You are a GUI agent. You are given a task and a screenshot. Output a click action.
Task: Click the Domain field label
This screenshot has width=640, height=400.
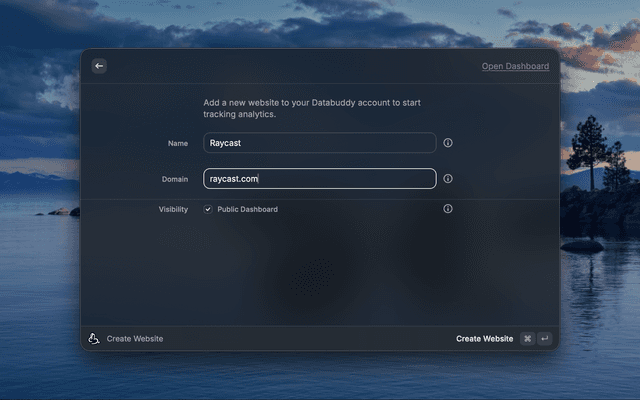tap(174, 179)
